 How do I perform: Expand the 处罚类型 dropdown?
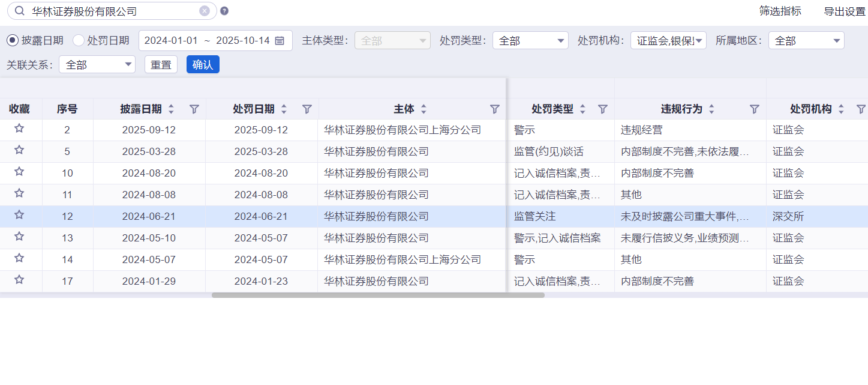[x=530, y=40]
